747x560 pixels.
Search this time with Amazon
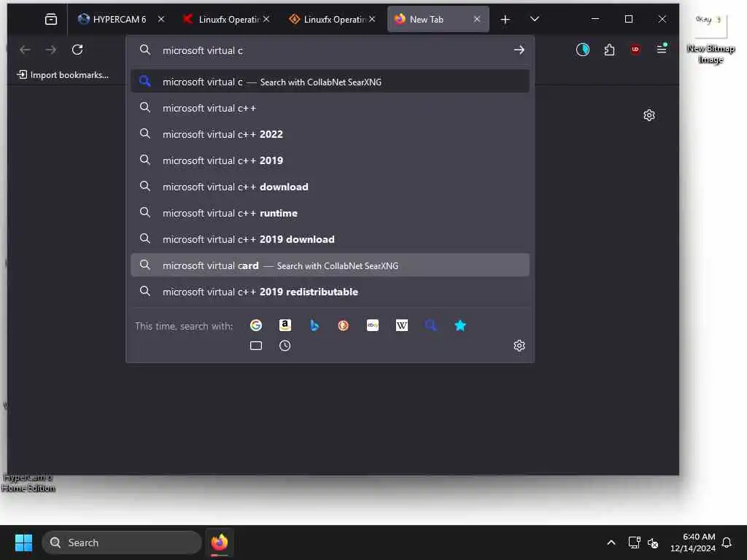285,325
